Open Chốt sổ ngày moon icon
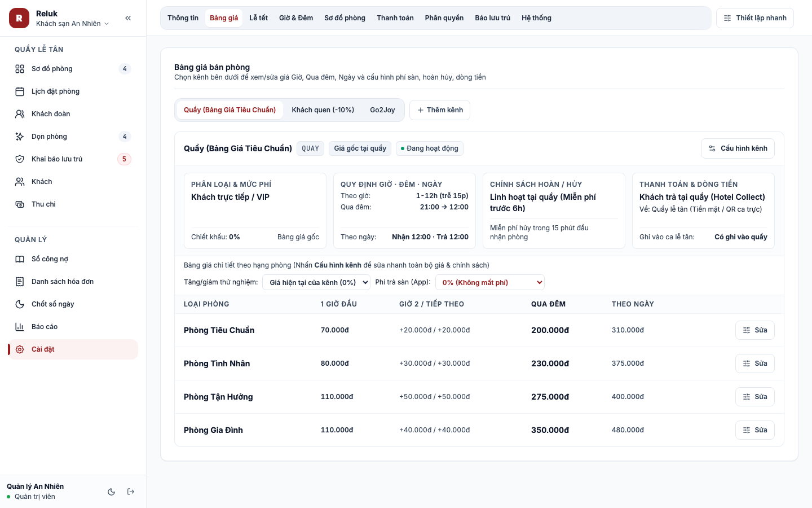812x508 pixels. pos(20,304)
